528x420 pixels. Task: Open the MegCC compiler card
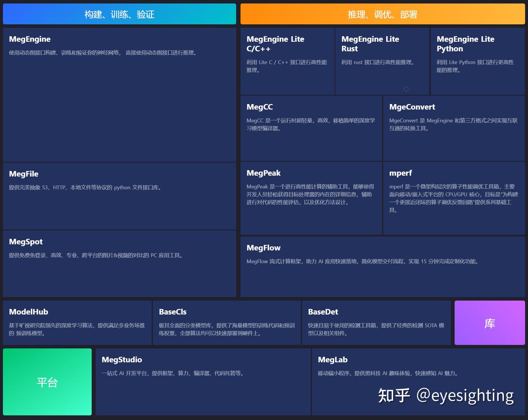pos(311,128)
